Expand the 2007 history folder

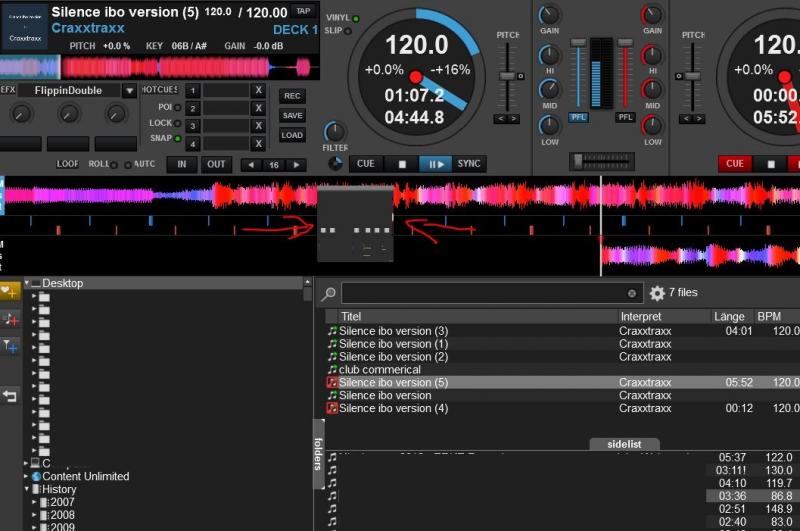(34, 502)
